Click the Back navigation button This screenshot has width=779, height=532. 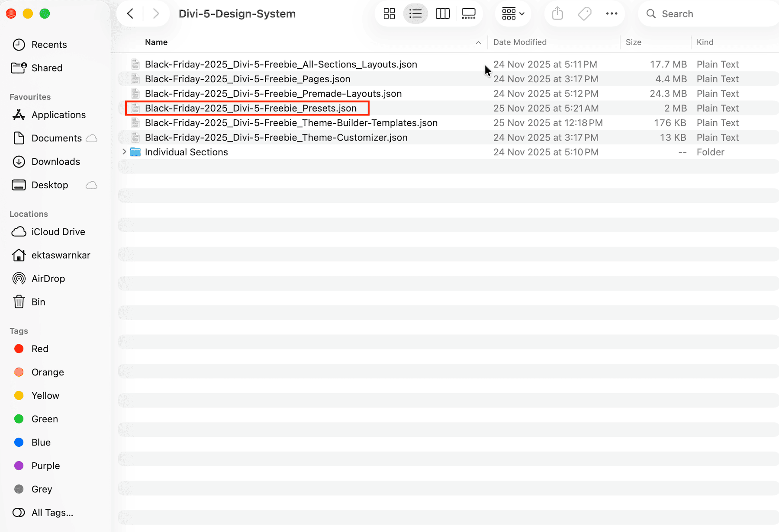(130, 13)
